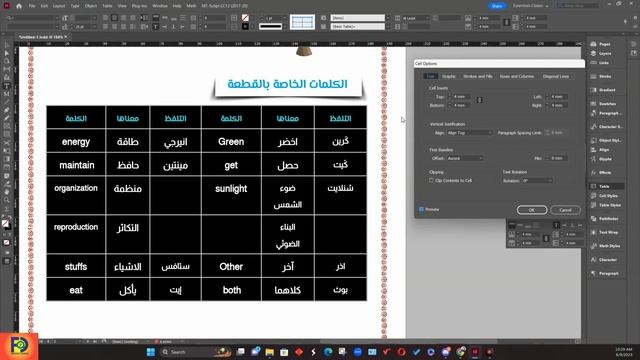Open the Window menu
This screenshot has width=640, height=360.
[160, 6]
